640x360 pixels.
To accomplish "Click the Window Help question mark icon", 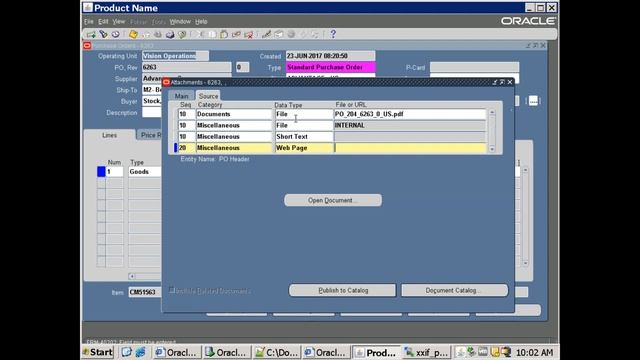I will 333,34.
